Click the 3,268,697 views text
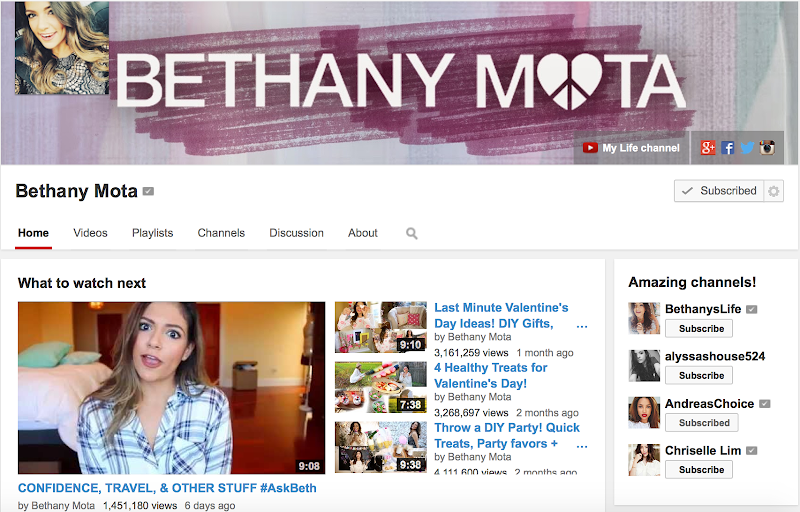This screenshot has width=800, height=512. click(471, 413)
